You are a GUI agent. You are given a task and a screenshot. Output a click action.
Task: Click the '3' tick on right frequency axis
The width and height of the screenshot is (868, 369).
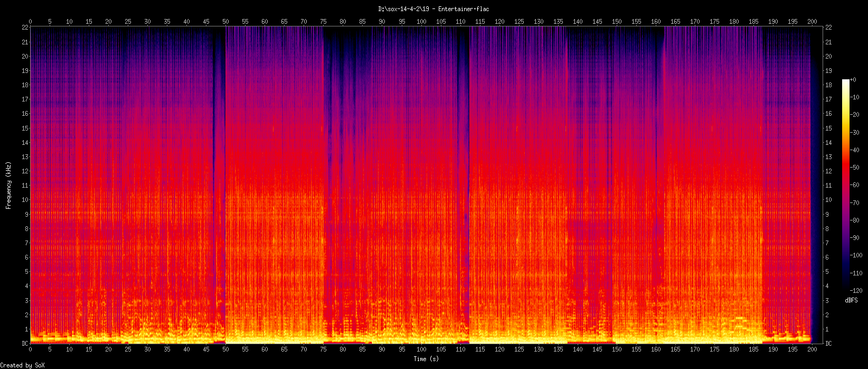(827, 300)
